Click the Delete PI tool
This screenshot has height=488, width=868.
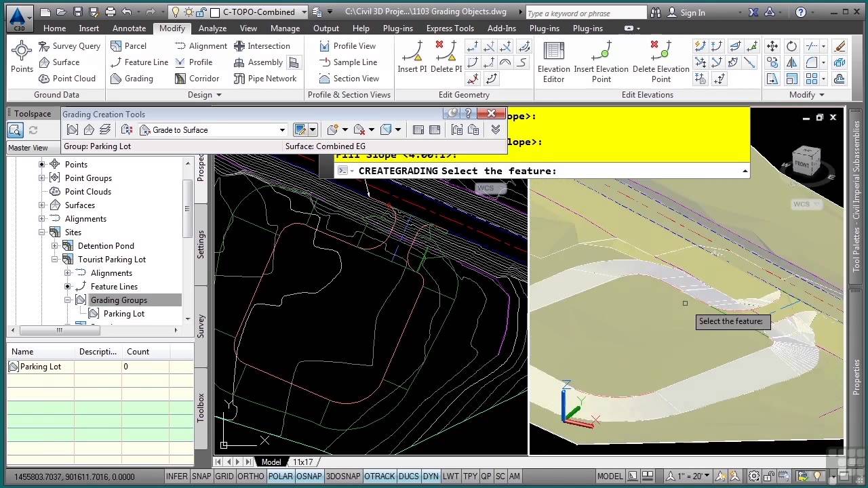pyautogui.click(x=446, y=56)
